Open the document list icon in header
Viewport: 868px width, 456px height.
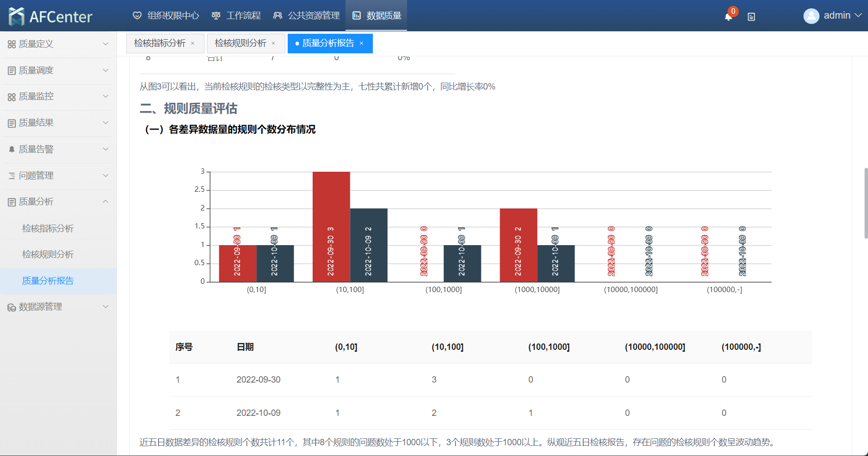(751, 17)
